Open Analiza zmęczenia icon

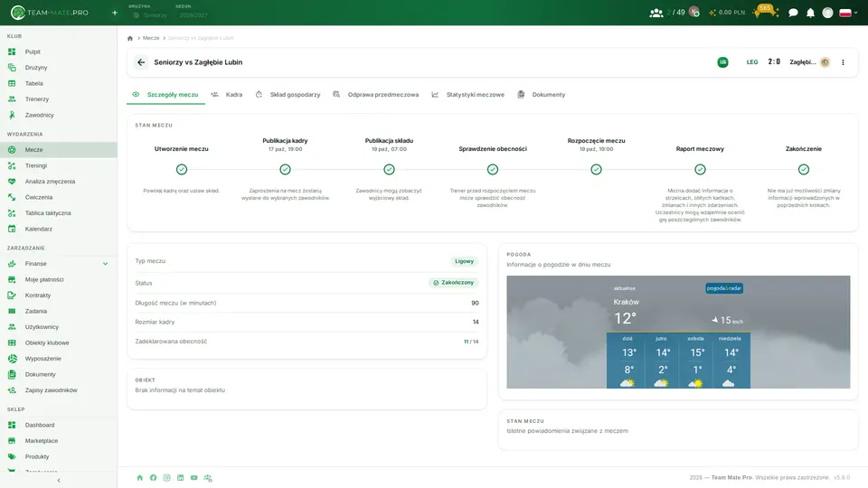click(x=12, y=182)
